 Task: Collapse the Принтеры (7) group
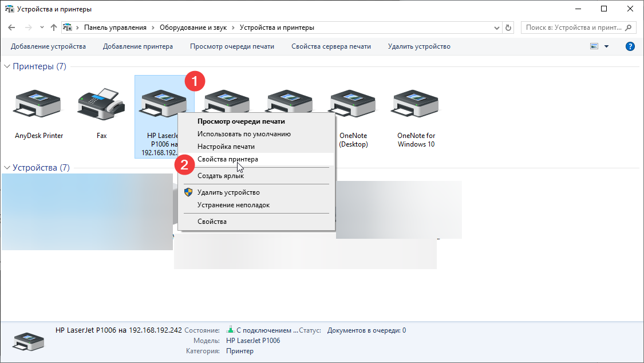7,67
